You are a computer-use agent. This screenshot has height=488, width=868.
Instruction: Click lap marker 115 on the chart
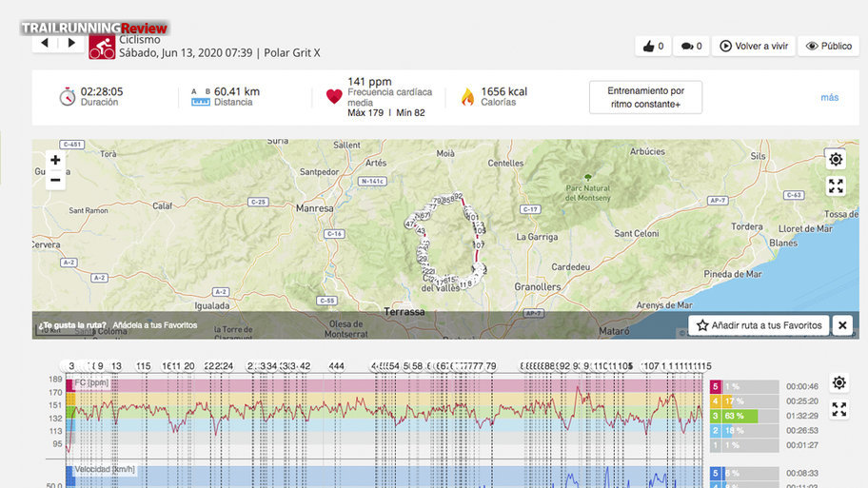pyautogui.click(x=144, y=366)
